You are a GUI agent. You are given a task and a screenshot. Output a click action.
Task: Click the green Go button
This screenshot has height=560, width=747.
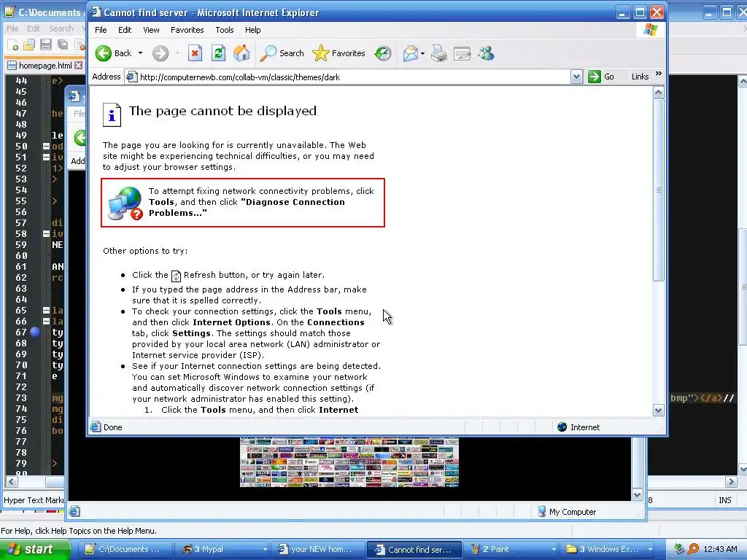pyautogui.click(x=601, y=77)
